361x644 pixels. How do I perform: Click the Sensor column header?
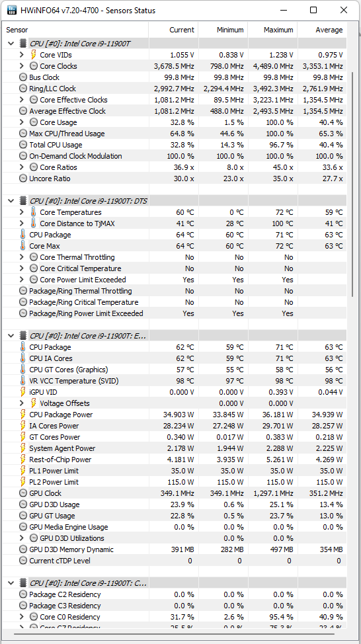[75, 30]
